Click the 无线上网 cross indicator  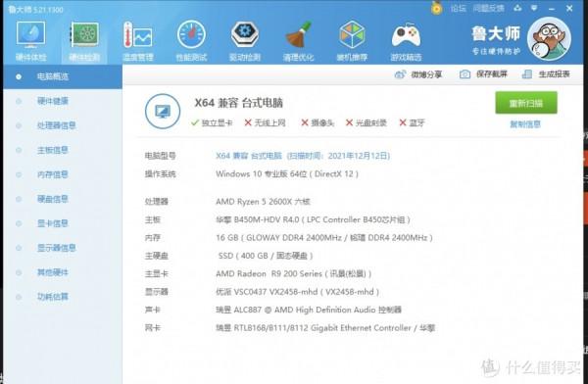265,122
